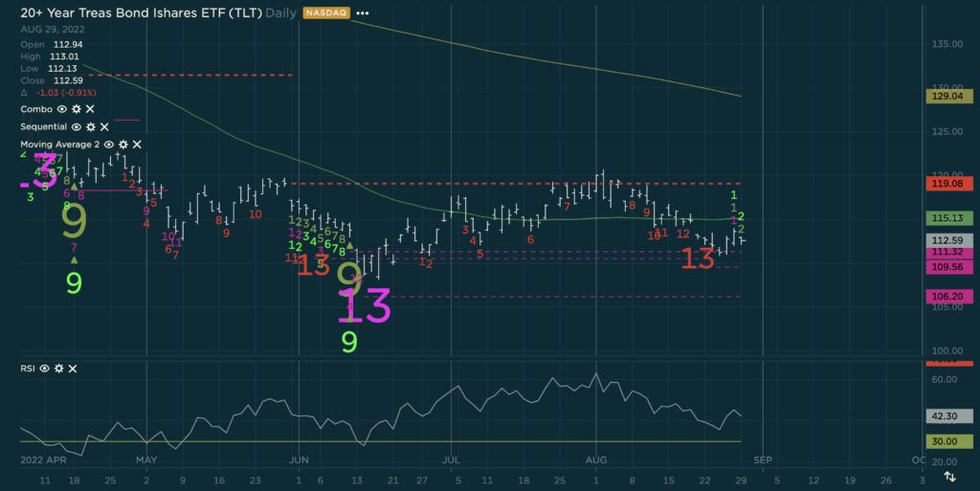Click the 115.13 green price label
This screenshot has width=980, height=491.
click(x=948, y=218)
